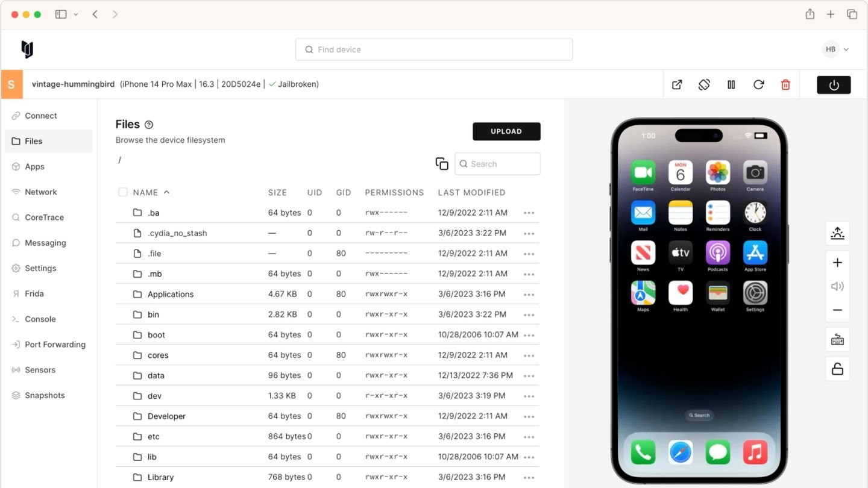Open the Files help question-mark icon
868x488 pixels.
click(x=149, y=125)
